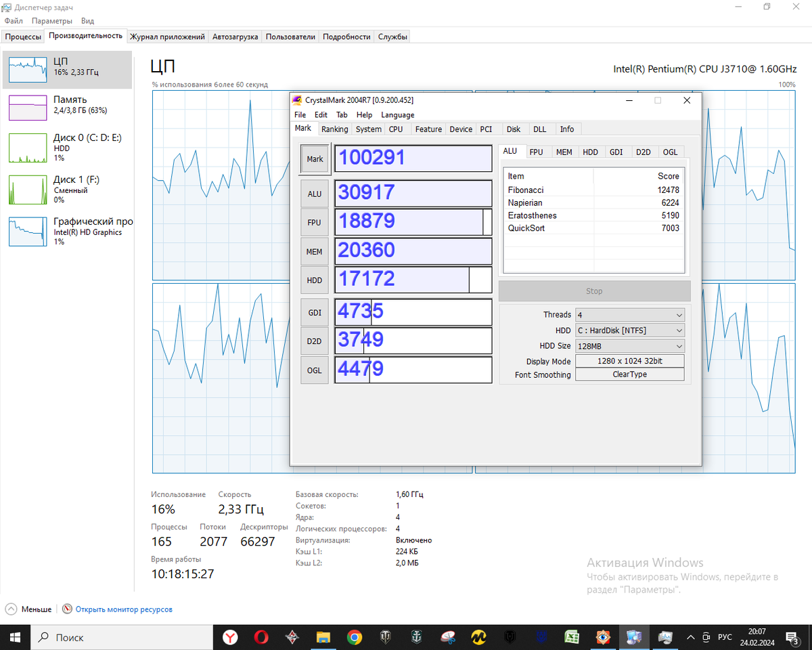Screen dimensions: 812x650
Task: Run the GDI benchmark button
Action: [x=315, y=312]
